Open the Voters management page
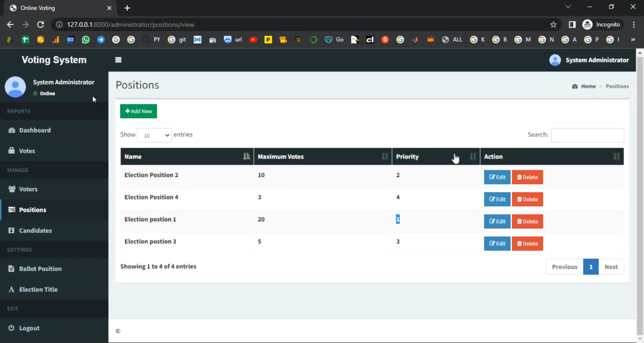Image resolution: width=644 pixels, height=343 pixels. point(28,189)
